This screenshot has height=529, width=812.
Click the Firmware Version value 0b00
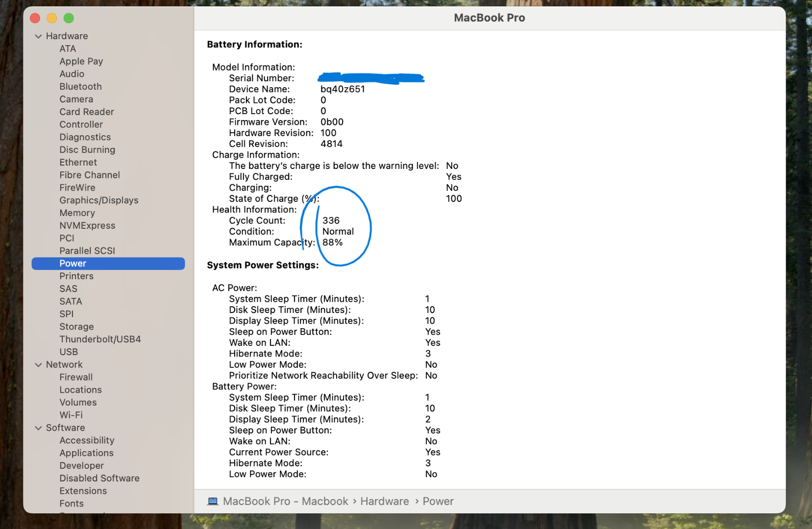click(x=332, y=122)
